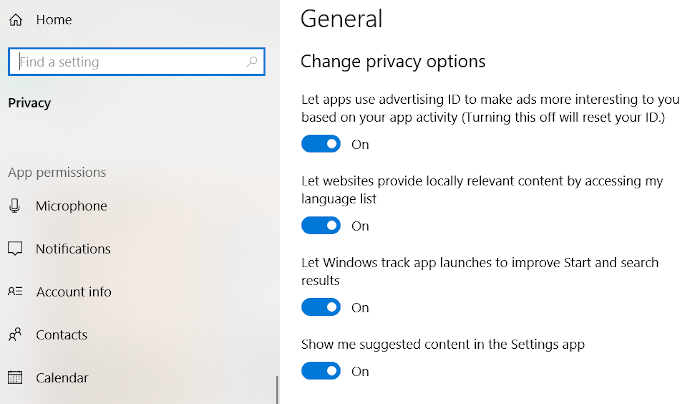Open the Contacts permissions section
This screenshot has height=404, width=700.
click(62, 335)
